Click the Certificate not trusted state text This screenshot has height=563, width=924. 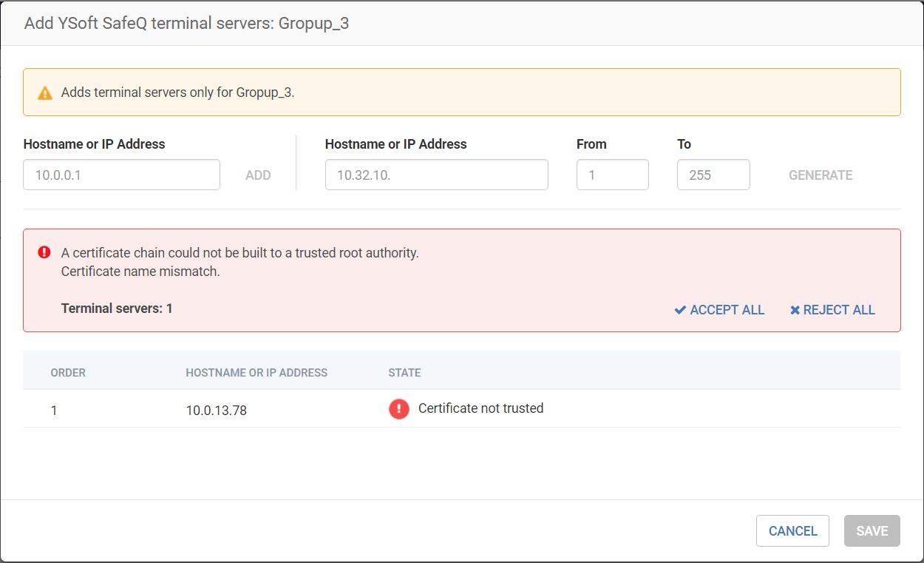pos(480,408)
